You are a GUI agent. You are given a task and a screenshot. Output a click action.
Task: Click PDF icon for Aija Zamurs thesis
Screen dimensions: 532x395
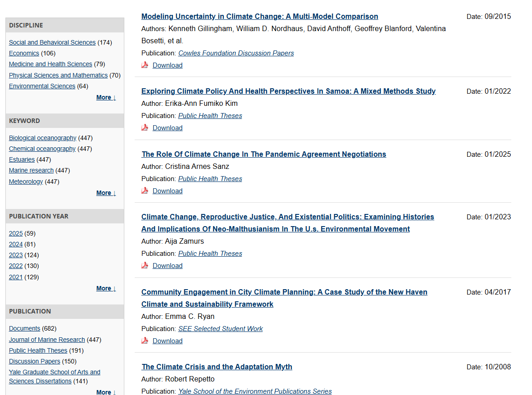click(145, 265)
